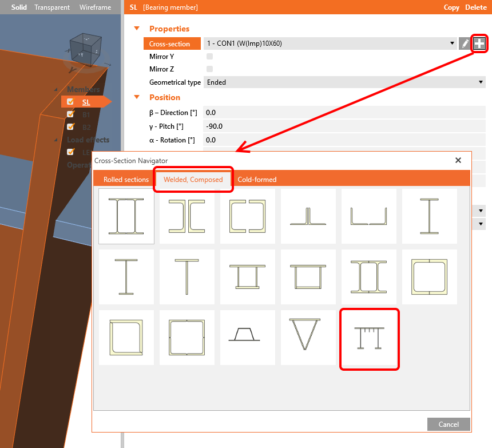Collapse the Members tree group
Image resolution: width=492 pixels, height=448 pixels.
[56, 90]
